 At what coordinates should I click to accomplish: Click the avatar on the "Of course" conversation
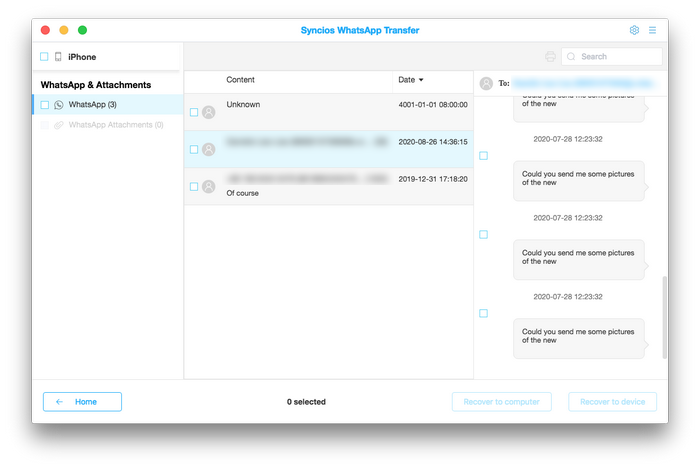pyautogui.click(x=208, y=186)
